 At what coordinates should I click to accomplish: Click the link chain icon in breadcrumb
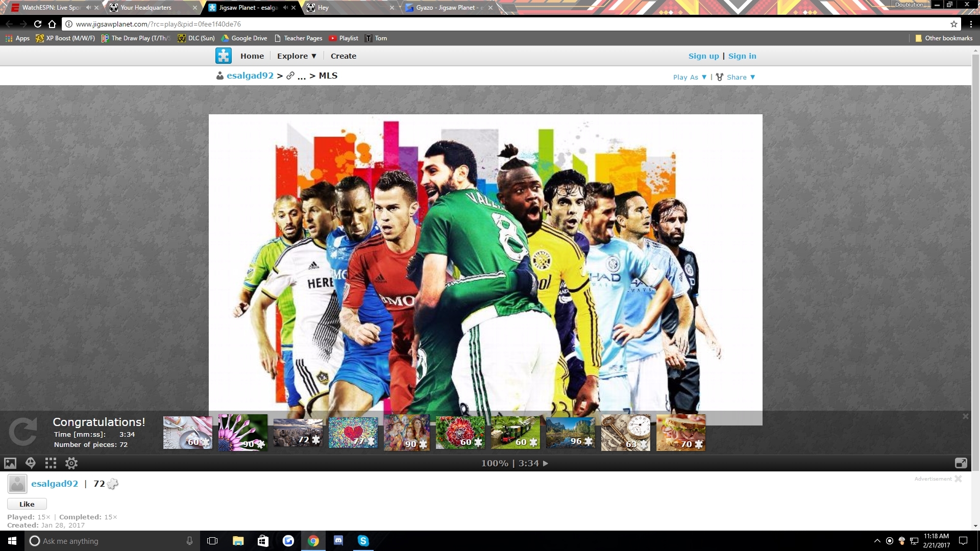[290, 76]
